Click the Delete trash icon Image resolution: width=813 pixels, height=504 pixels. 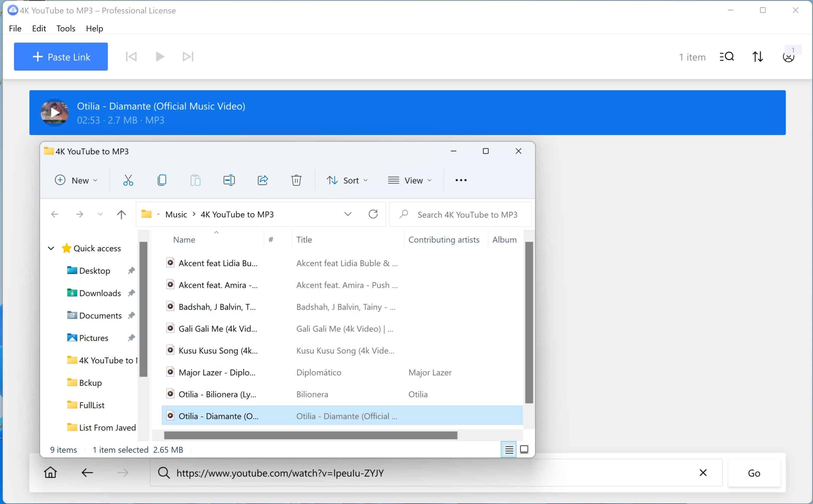[296, 180]
